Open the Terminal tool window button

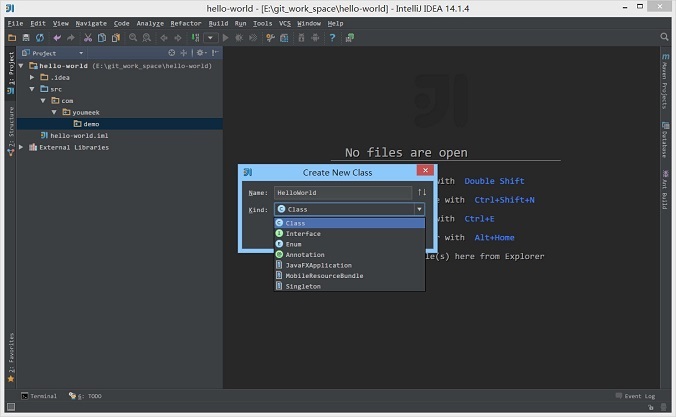pyautogui.click(x=39, y=396)
